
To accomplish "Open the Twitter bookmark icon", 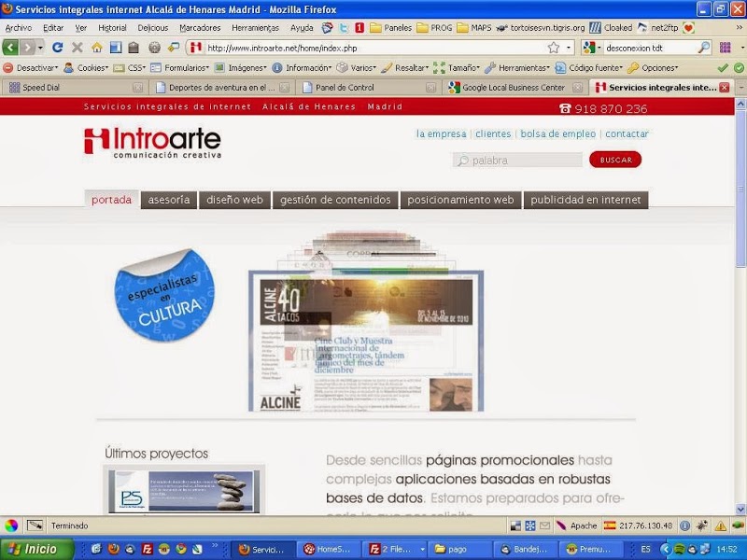I will (x=344, y=28).
